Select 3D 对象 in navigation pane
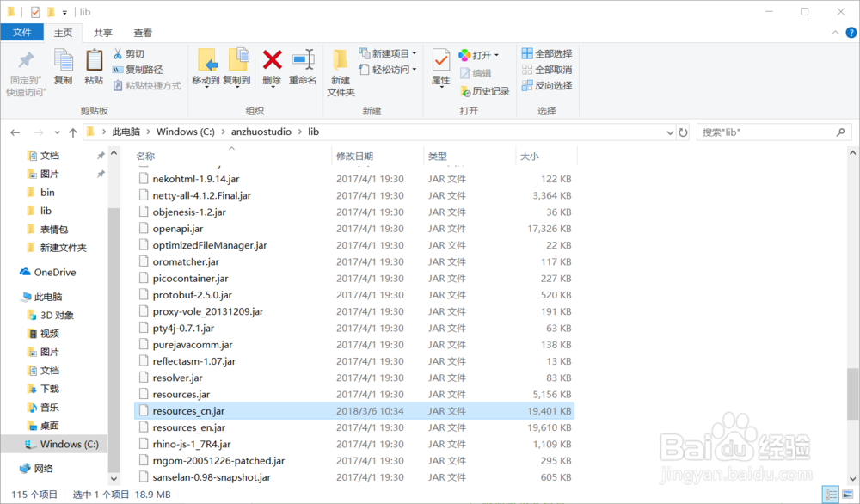The height and width of the screenshot is (504, 860). tap(50, 316)
